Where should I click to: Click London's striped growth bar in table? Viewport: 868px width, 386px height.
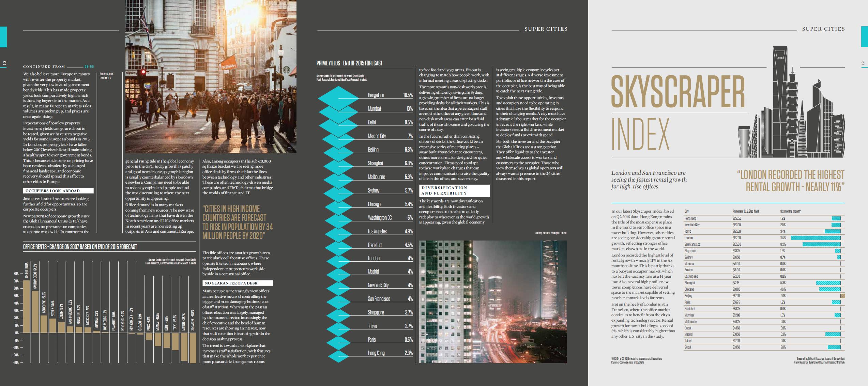816,238
